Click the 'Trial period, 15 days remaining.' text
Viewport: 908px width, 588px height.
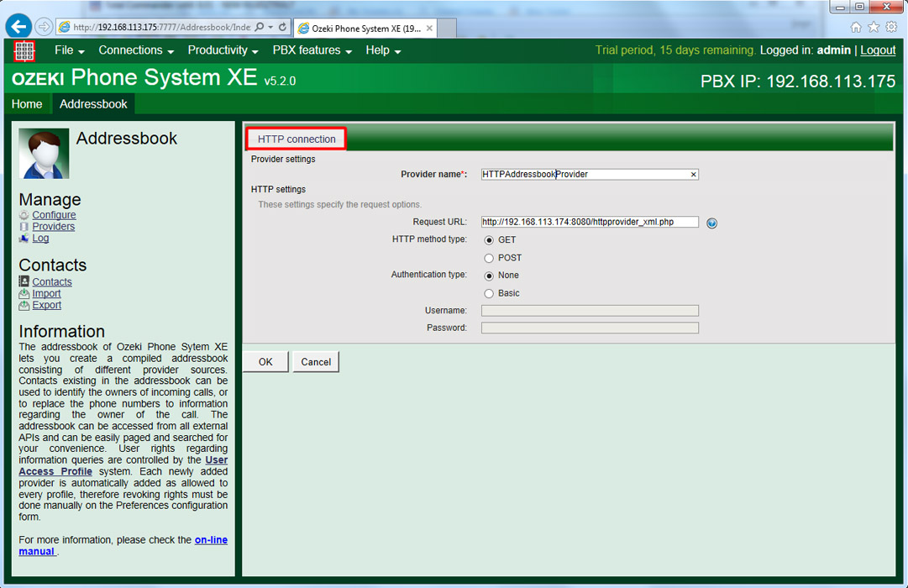(x=675, y=50)
